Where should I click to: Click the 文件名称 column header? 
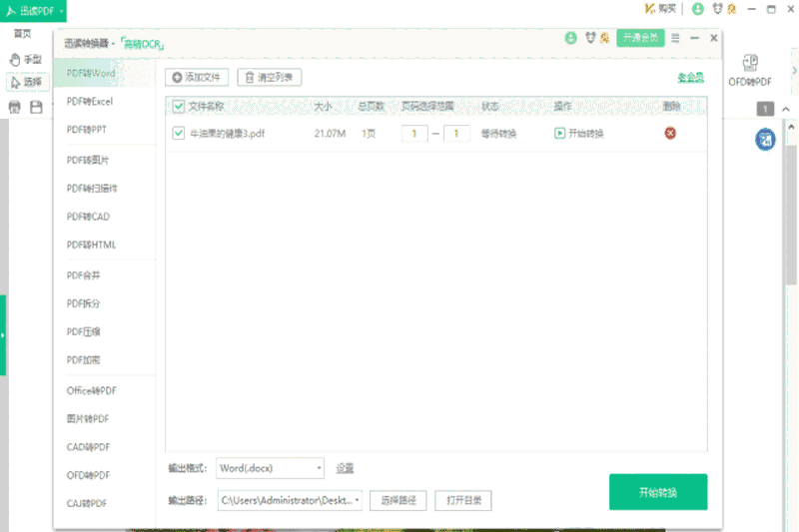(x=206, y=107)
